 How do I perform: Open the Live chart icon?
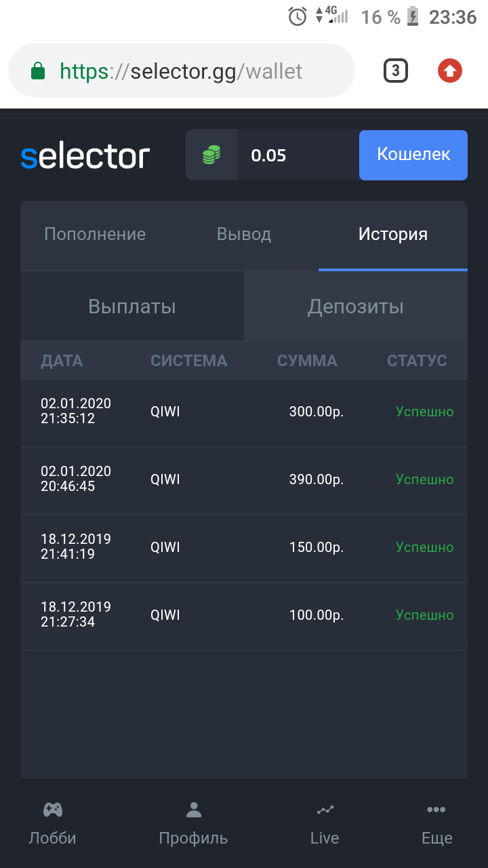pos(325,810)
